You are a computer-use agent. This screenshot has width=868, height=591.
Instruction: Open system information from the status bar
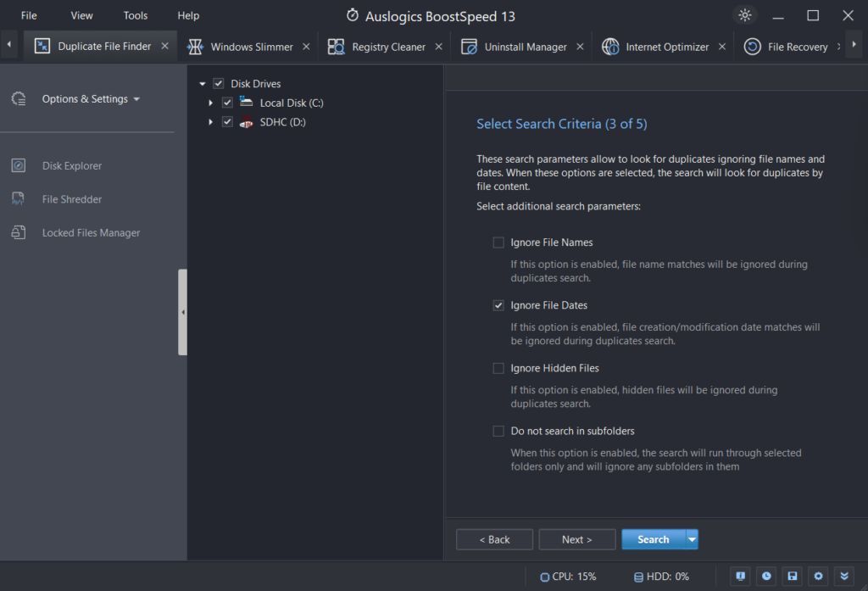[x=740, y=577]
